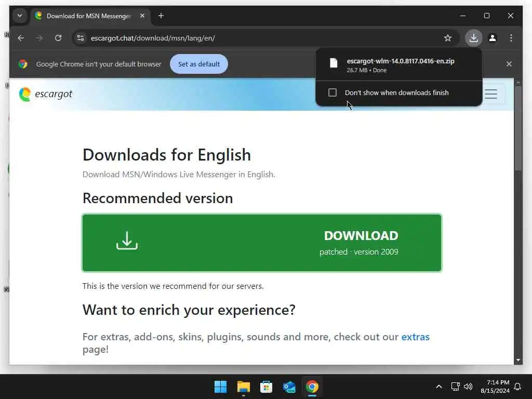Click the address bar URL field
532x399 pixels.
coord(264,38)
